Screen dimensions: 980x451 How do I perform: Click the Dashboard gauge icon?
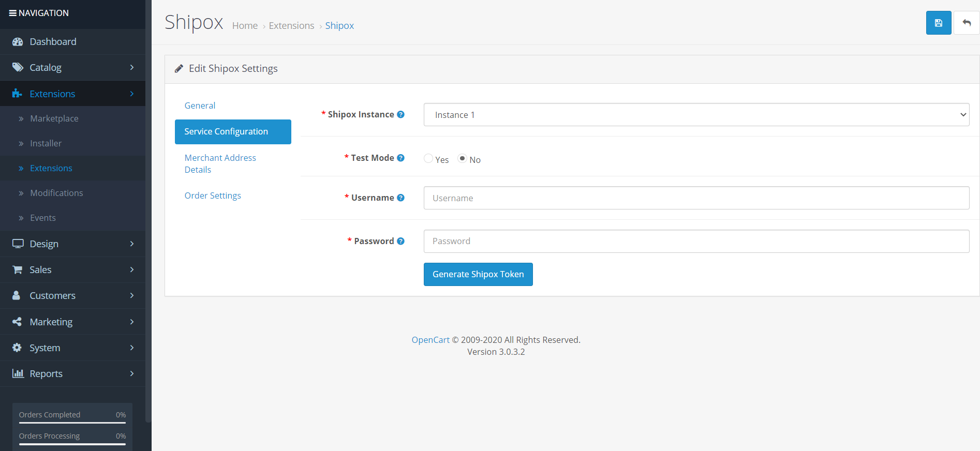[18, 42]
